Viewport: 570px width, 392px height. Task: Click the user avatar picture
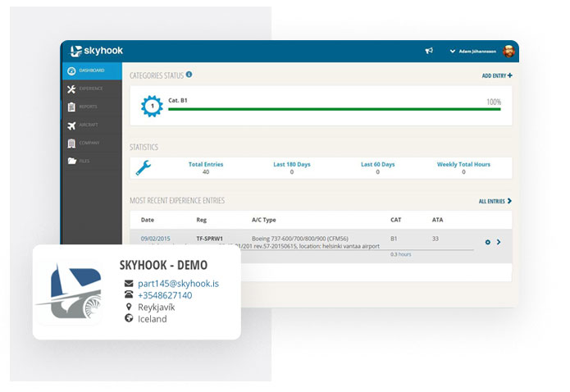[x=509, y=51]
